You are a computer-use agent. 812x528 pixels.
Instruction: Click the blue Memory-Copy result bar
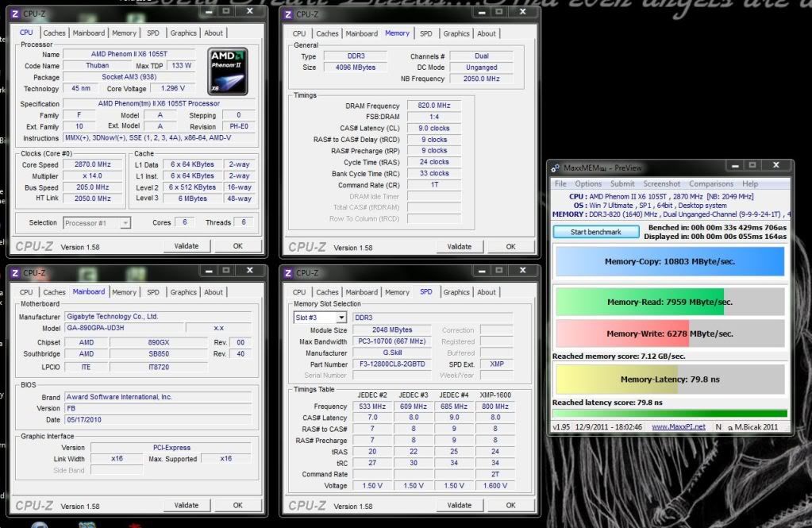click(x=670, y=261)
